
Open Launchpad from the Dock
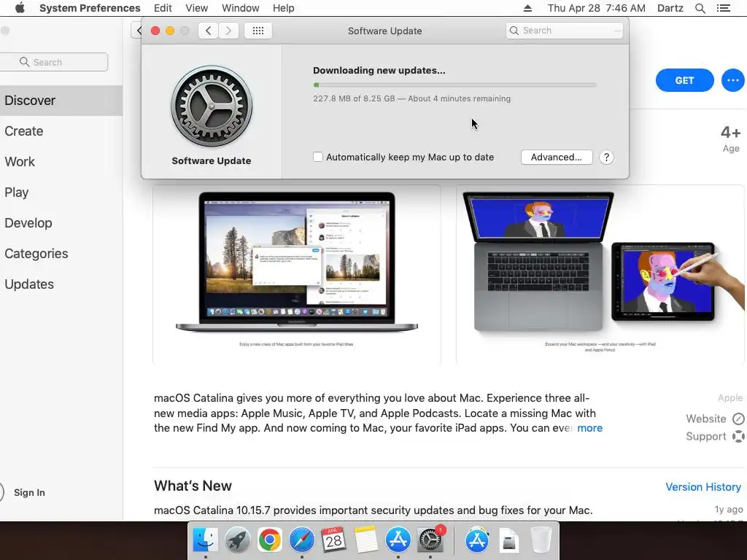click(237, 540)
